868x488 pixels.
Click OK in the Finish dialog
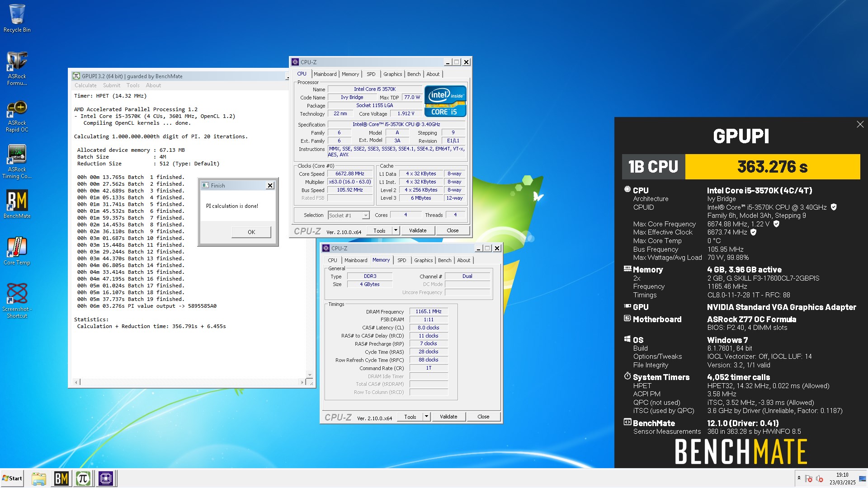pos(251,232)
